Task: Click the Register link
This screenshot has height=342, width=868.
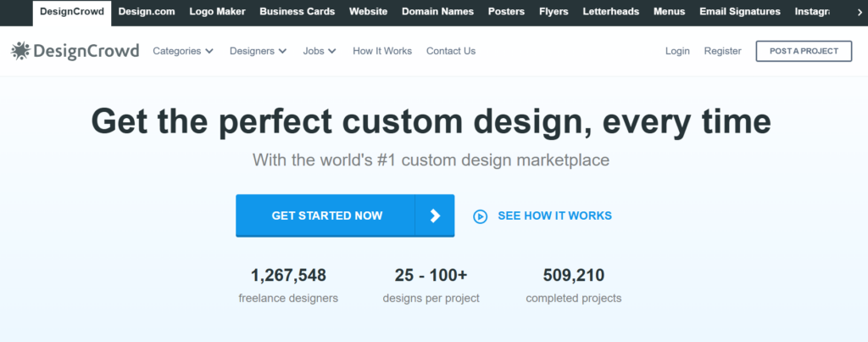Action: coord(722,51)
